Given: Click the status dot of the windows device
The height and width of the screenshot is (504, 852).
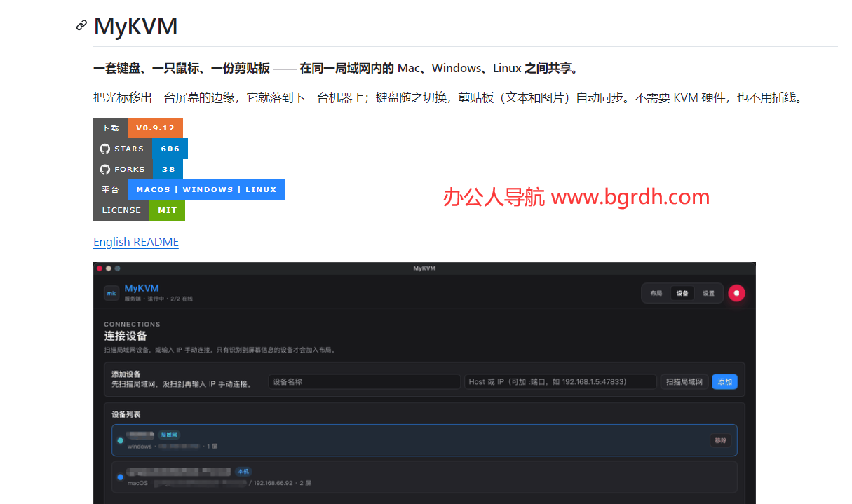Looking at the screenshot, I should tap(121, 440).
